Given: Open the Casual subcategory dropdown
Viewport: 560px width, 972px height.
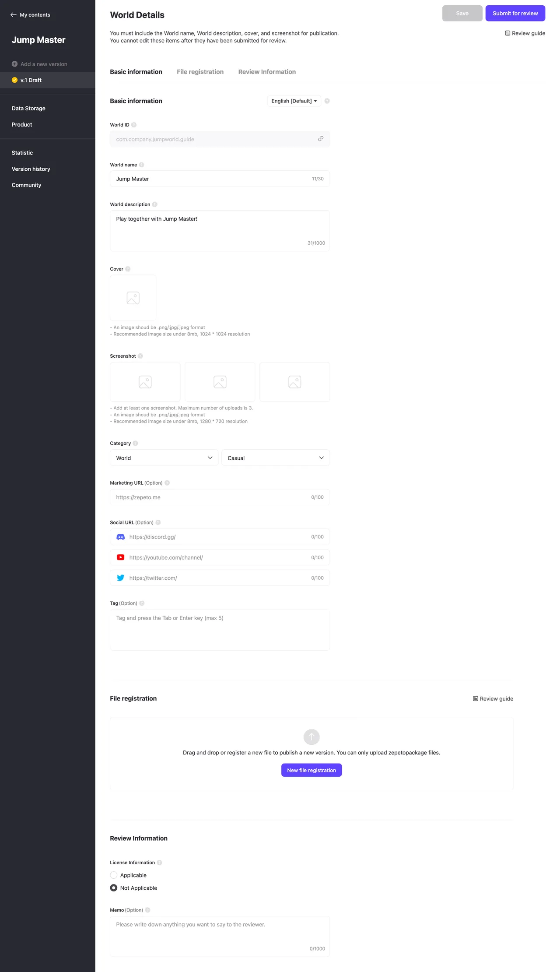Looking at the screenshot, I should point(276,458).
